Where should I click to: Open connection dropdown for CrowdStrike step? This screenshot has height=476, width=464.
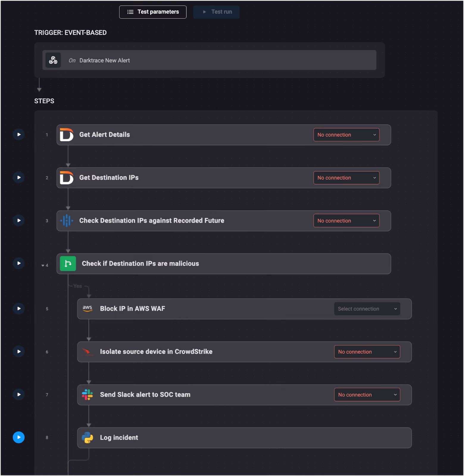coord(367,352)
